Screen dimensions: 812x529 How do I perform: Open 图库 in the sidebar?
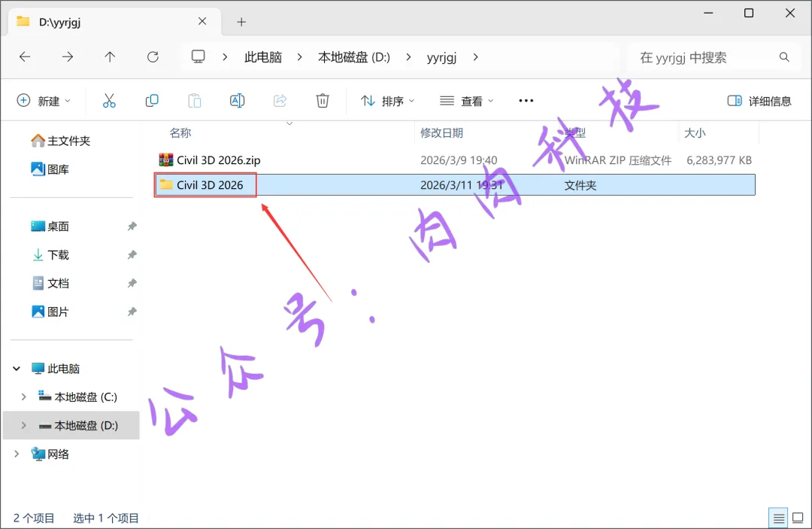tap(50, 169)
